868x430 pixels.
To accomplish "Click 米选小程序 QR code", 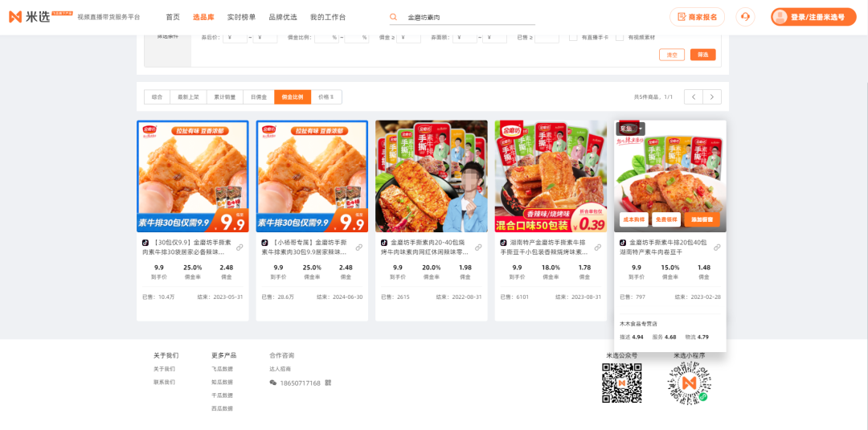I will pos(689,383).
